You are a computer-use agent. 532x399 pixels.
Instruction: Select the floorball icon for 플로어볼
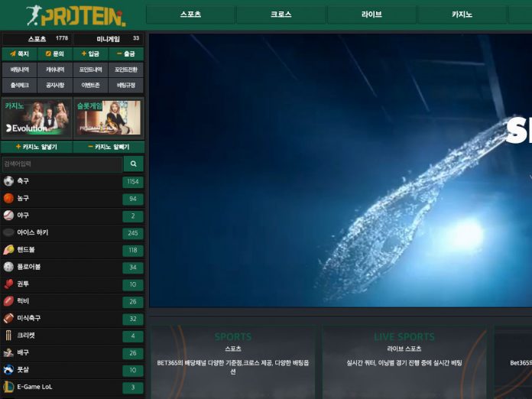(x=8, y=267)
